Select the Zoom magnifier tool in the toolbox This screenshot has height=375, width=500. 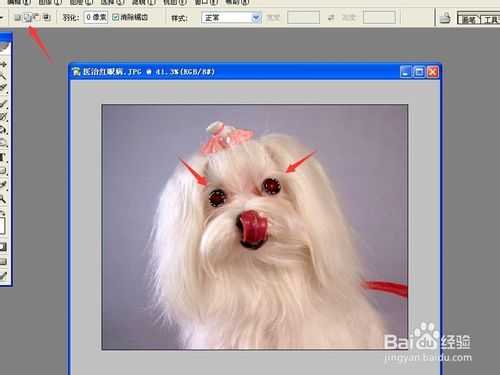point(3,199)
